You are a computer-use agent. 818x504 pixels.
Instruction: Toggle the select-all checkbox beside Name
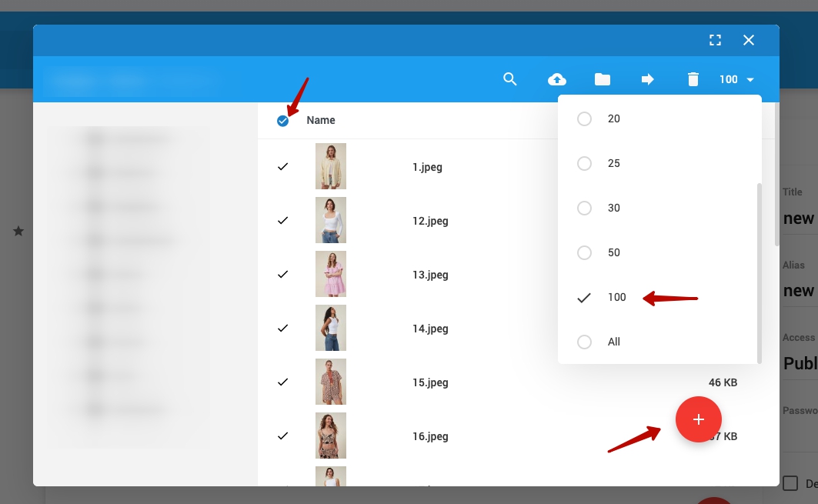[x=282, y=121]
